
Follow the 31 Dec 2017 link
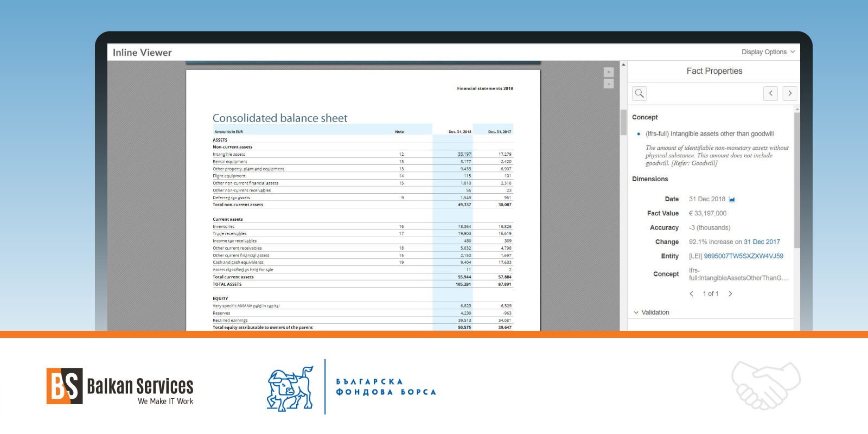762,242
